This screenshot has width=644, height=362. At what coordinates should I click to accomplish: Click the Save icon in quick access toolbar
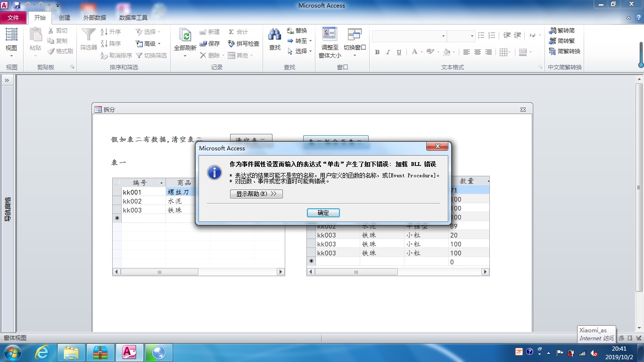point(17,6)
